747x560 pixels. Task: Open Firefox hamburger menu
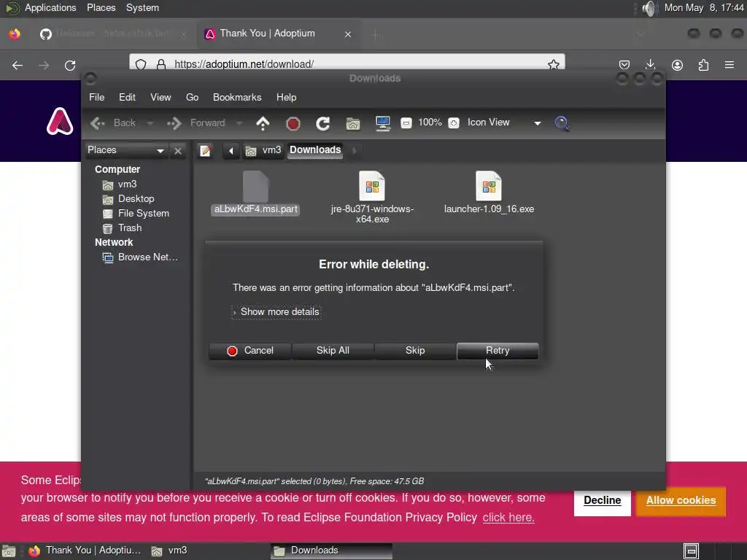click(x=729, y=65)
